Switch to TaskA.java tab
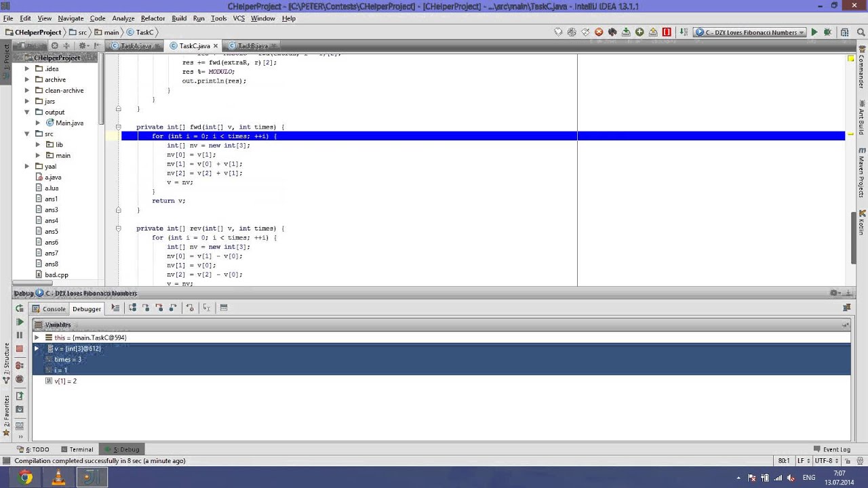The width and height of the screenshot is (868, 488). (x=136, y=45)
